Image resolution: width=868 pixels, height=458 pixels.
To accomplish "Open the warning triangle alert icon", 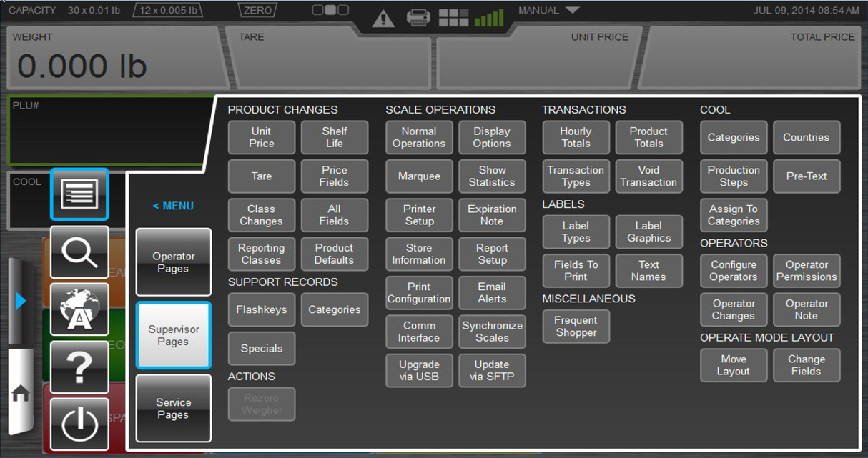I will [383, 19].
